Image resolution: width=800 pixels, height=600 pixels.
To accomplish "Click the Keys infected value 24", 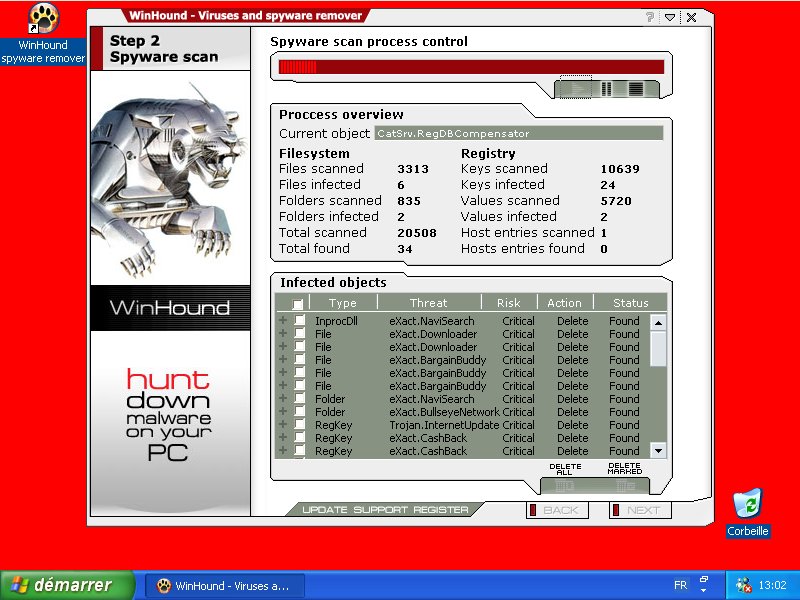I will click(608, 185).
